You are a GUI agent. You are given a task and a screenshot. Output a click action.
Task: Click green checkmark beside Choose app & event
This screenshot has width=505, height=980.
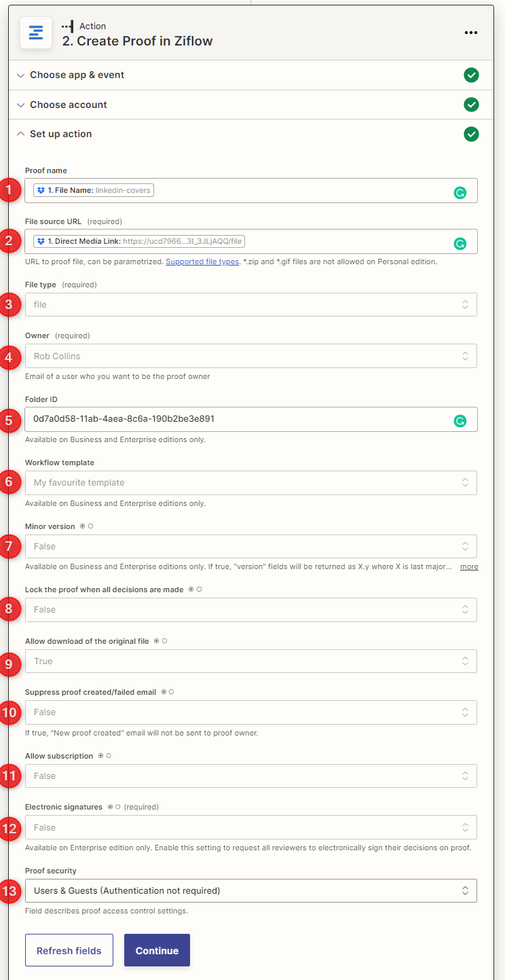[471, 75]
